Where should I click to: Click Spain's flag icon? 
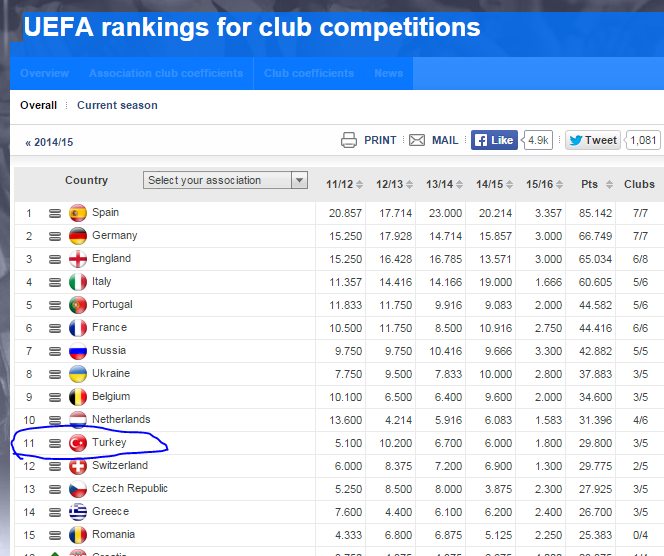pyautogui.click(x=78, y=213)
